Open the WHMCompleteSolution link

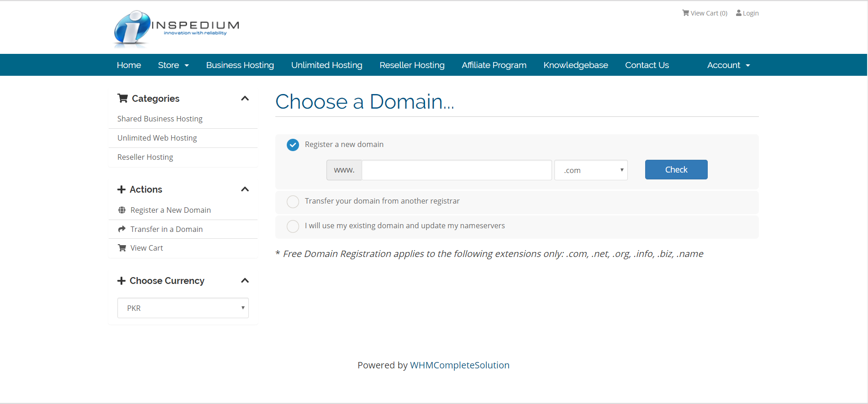(x=459, y=365)
